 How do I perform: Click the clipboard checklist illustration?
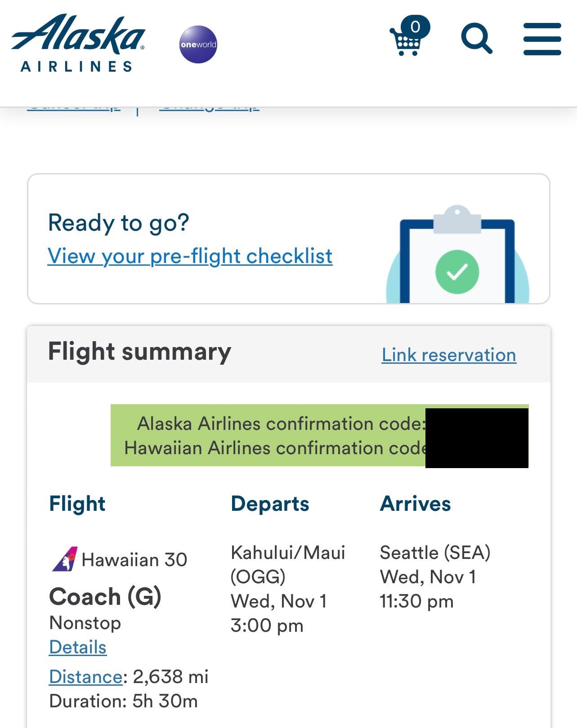point(457,255)
